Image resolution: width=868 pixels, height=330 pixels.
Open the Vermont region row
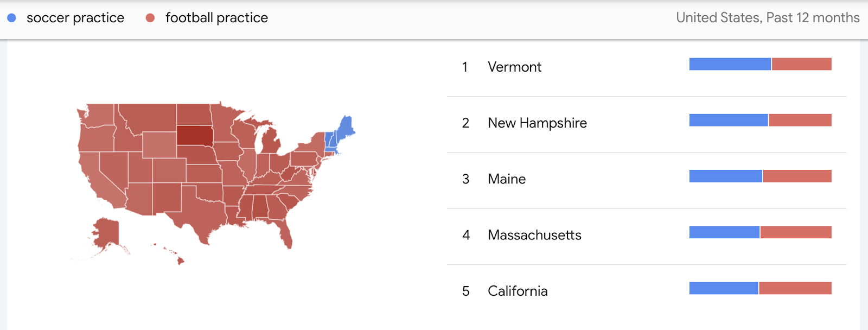647,68
